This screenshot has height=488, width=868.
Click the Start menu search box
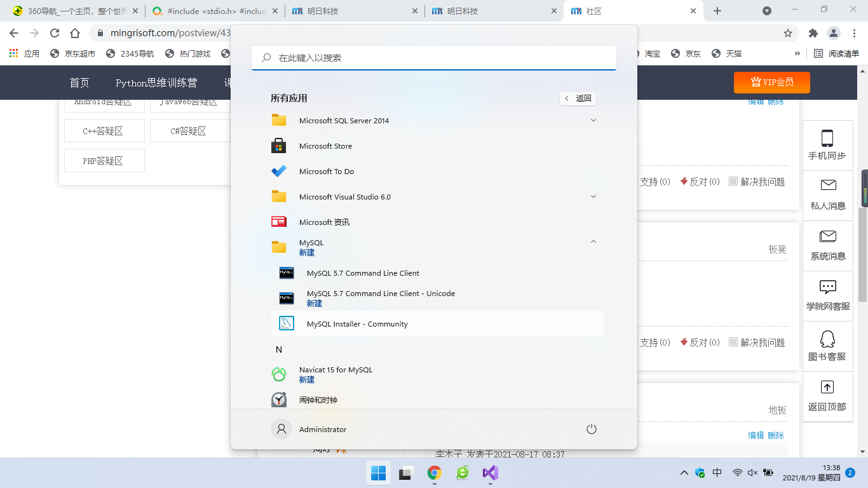[434, 58]
